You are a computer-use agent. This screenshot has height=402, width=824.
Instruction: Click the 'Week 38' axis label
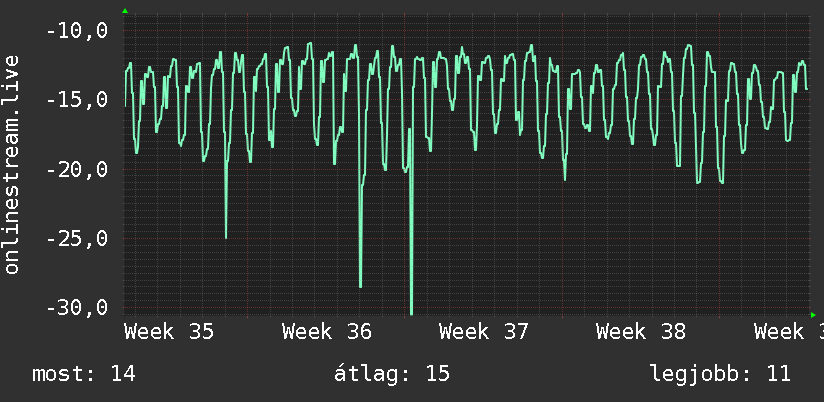pyautogui.click(x=641, y=332)
